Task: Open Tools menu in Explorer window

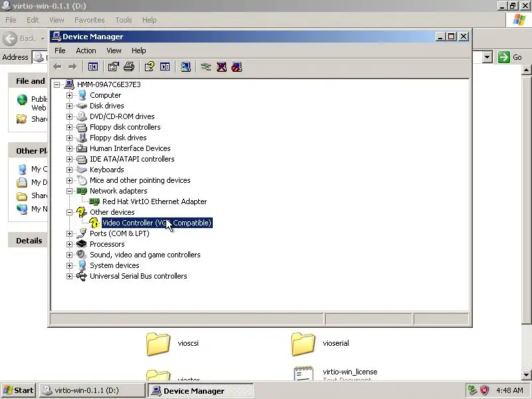Action: click(x=124, y=20)
